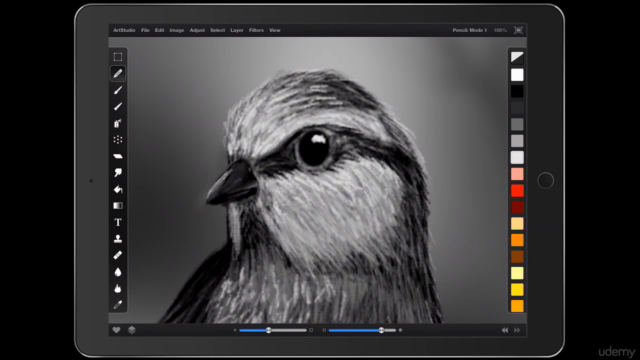Click the redo double-arrow button
This screenshot has width=640, height=360.
(517, 330)
